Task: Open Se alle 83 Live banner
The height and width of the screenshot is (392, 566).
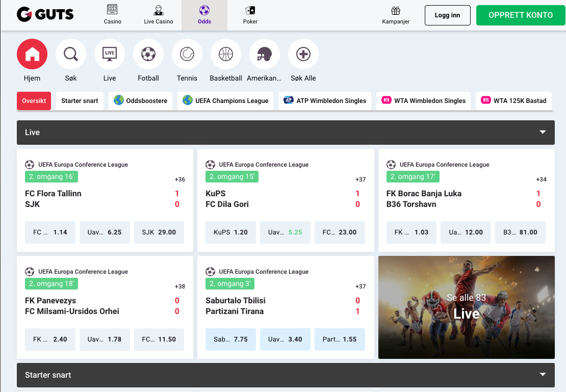Action: point(467,307)
